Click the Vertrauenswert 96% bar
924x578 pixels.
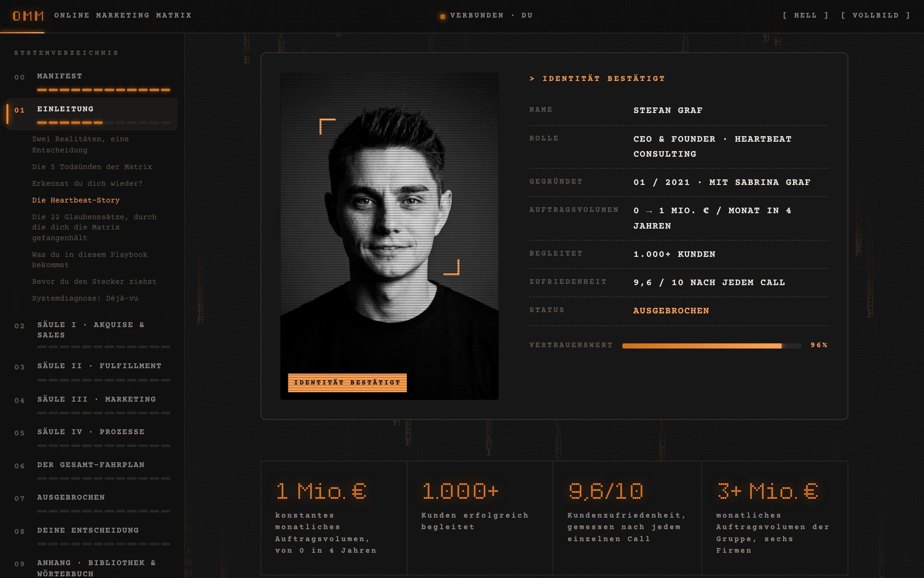point(712,346)
